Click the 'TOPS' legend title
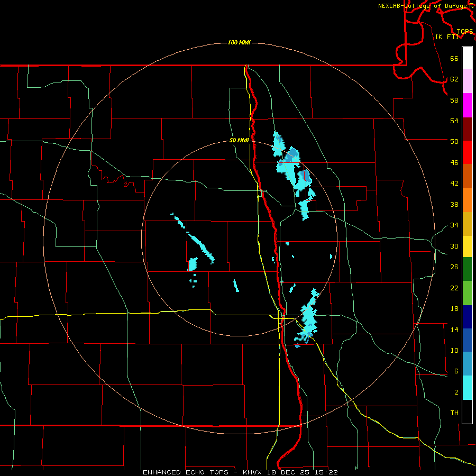 [x=465, y=32]
